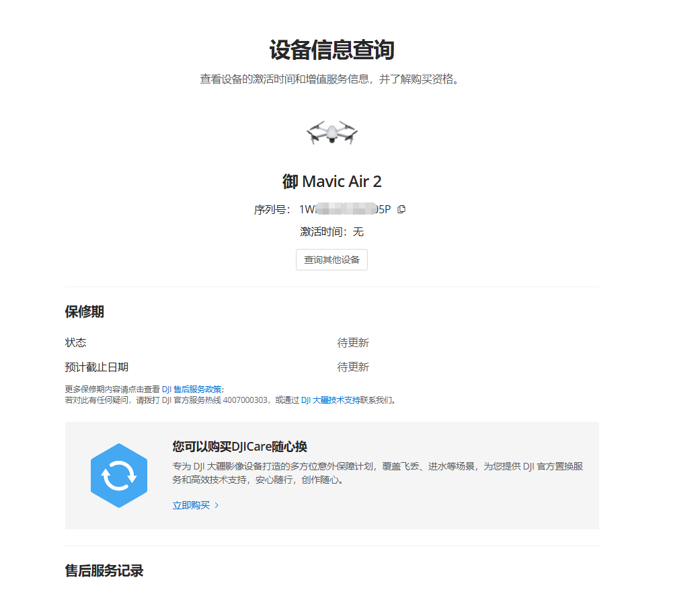Click the 查询其他设备 button
This screenshot has height=594, width=700.
click(332, 260)
